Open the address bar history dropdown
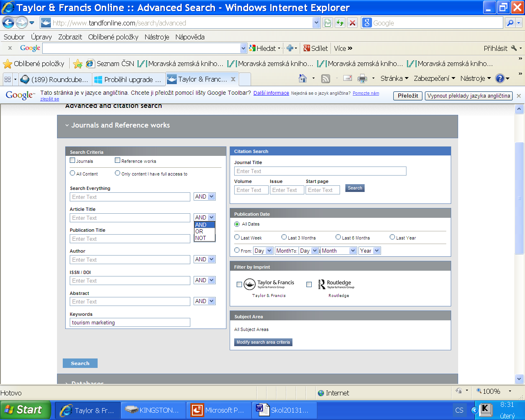This screenshot has width=525, height=420. pyautogui.click(x=316, y=23)
